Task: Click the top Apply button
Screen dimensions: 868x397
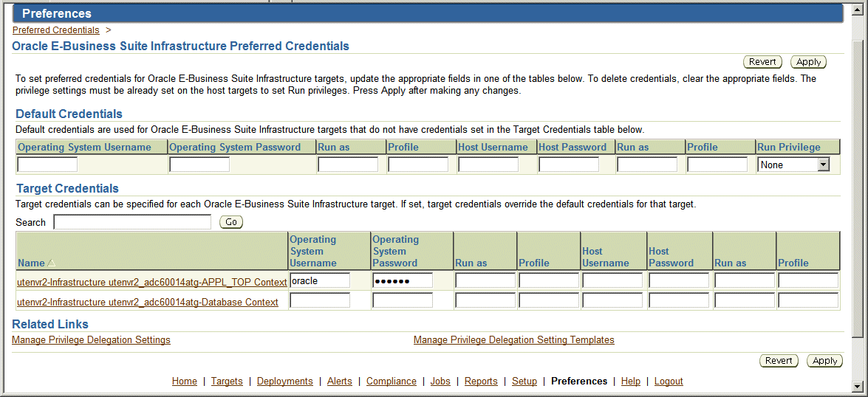Action: pyautogui.click(x=808, y=62)
